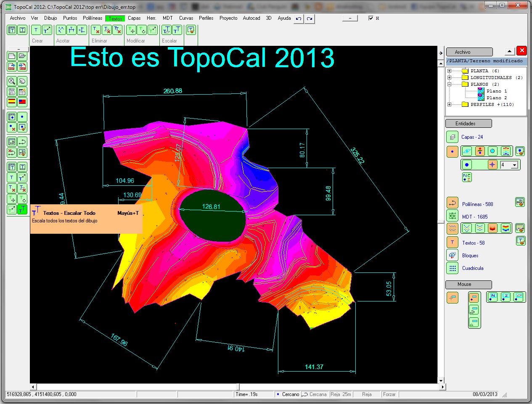Image resolution: width=532 pixels, height=404 pixels.
Task: Click the layers stack icon next to Capas
Action: tap(452, 137)
